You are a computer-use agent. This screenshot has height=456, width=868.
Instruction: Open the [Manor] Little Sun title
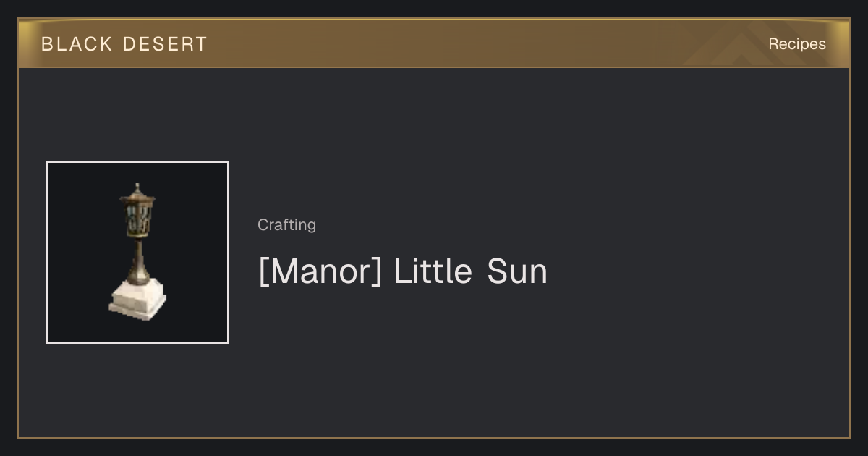click(403, 271)
